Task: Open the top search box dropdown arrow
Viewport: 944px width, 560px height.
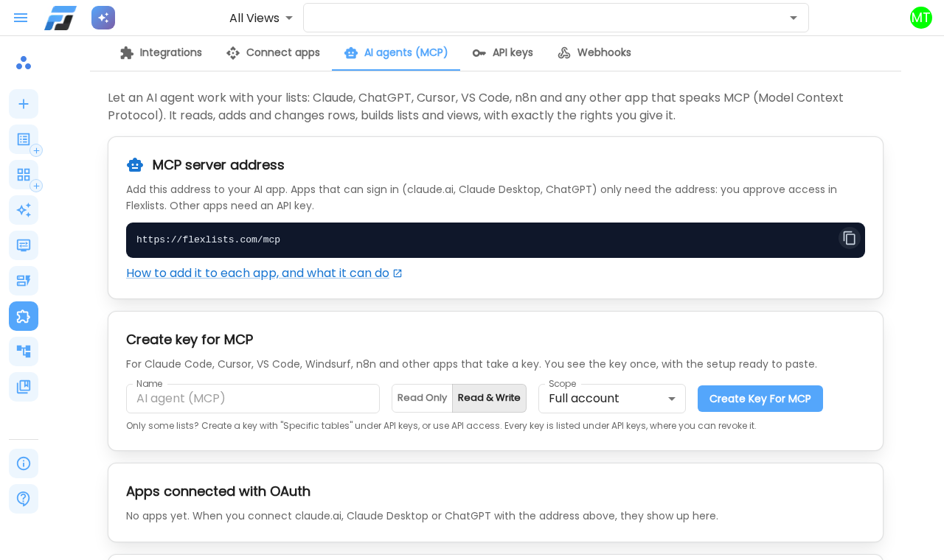Action: click(794, 18)
